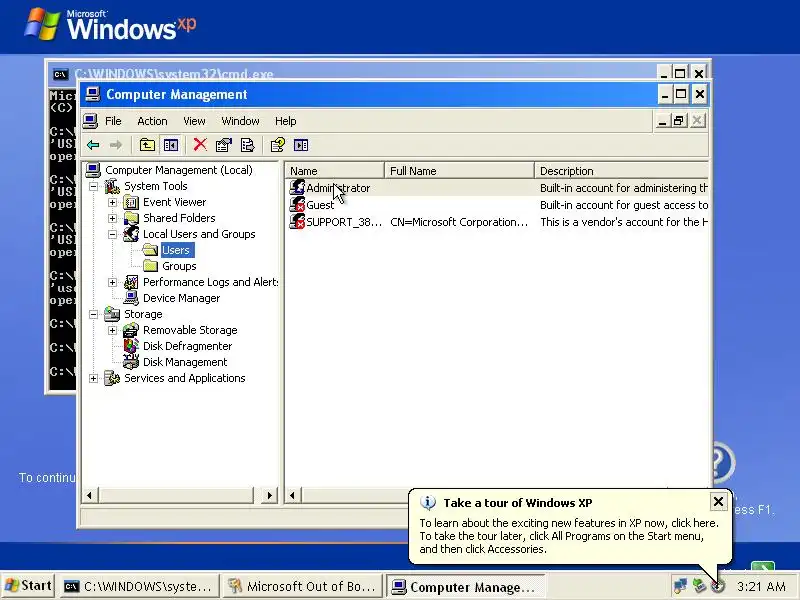Image resolution: width=800 pixels, height=600 pixels.
Task: Click the 3:21 AM clock
Action: (761, 586)
